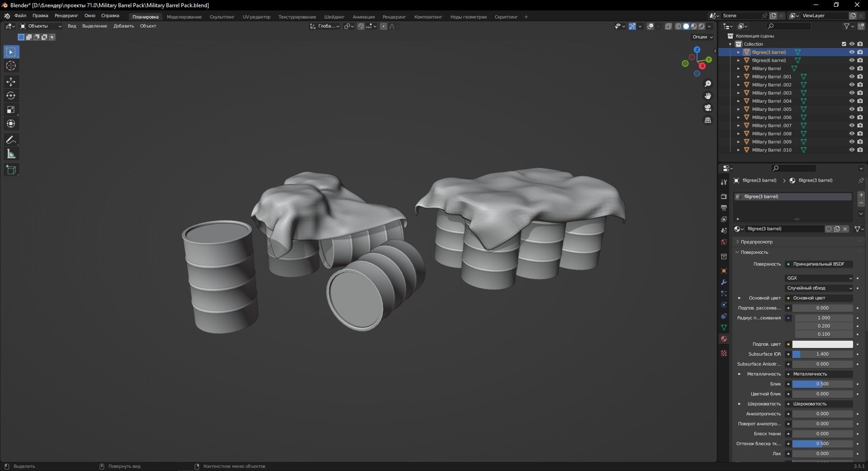The image size is (868, 471).
Task: Open the Случайный обход dropdown
Action: 819,288
